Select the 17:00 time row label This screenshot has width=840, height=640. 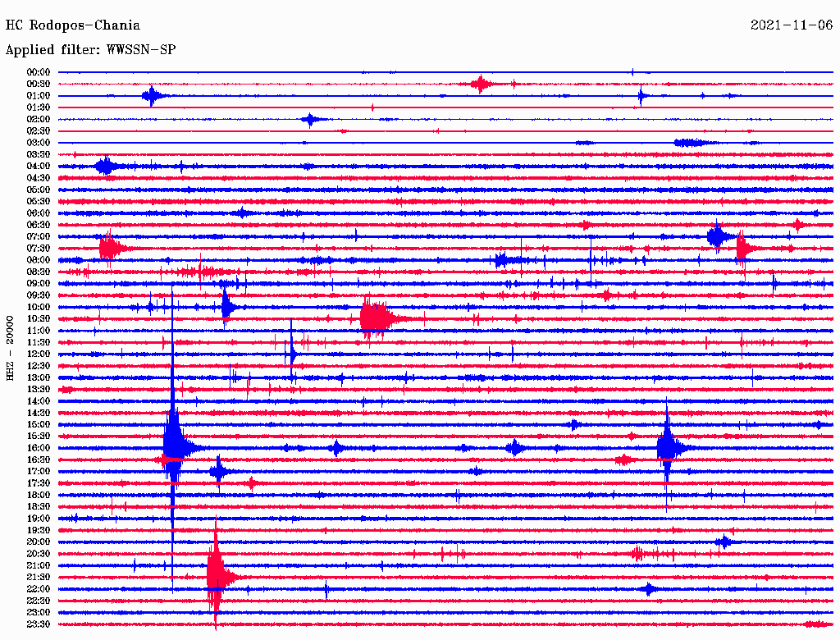pyautogui.click(x=39, y=472)
